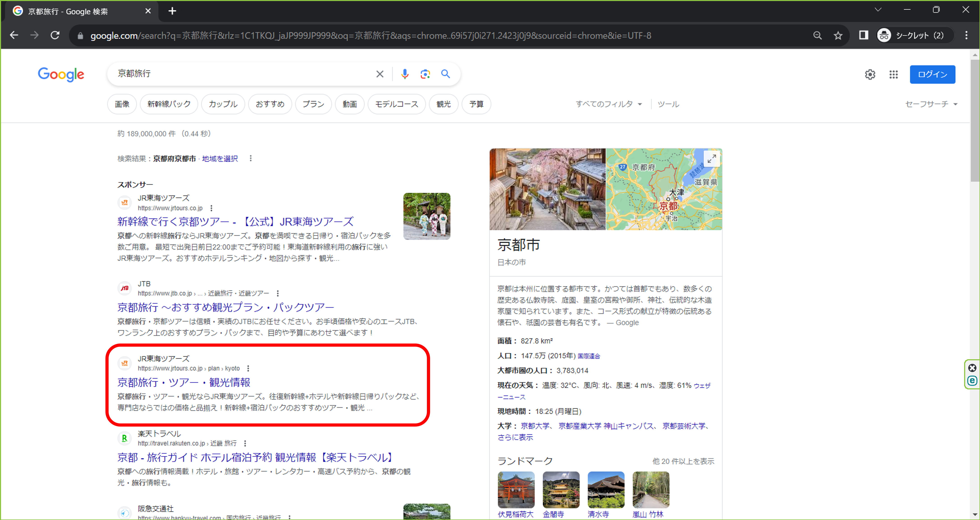Expand the Kyoto map with the fullscreen icon

(712, 158)
